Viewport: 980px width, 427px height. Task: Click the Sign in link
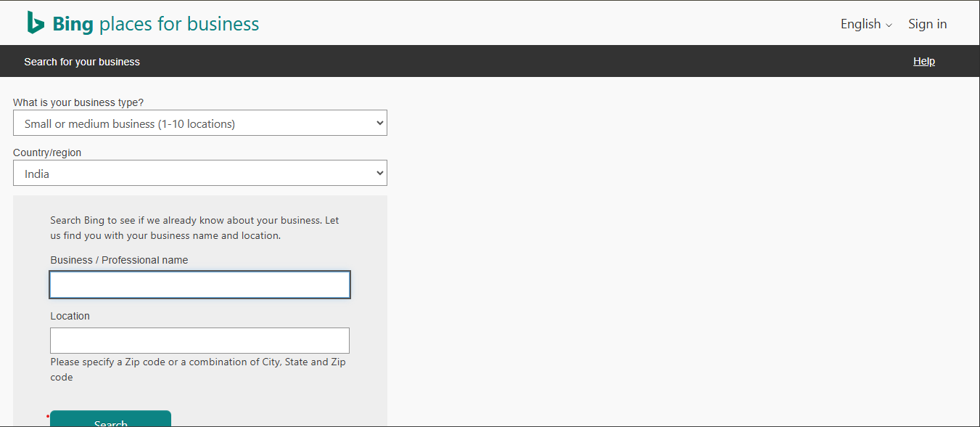coord(927,24)
